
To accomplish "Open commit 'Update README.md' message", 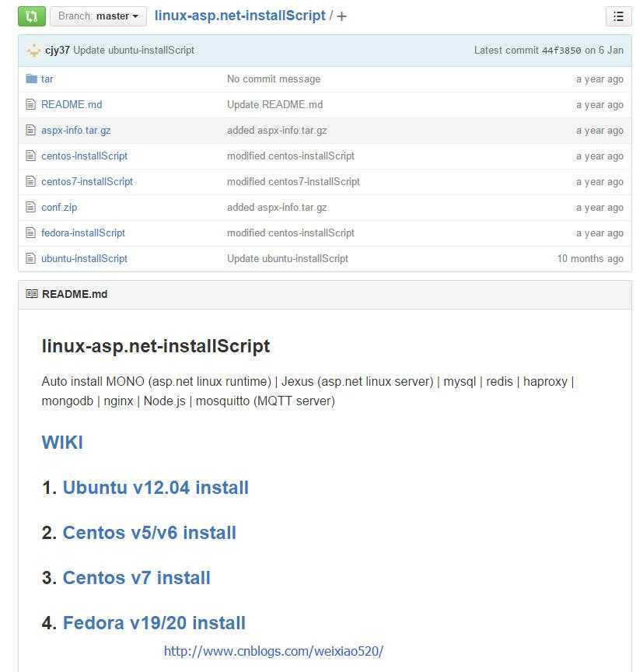I will click(x=275, y=104).
